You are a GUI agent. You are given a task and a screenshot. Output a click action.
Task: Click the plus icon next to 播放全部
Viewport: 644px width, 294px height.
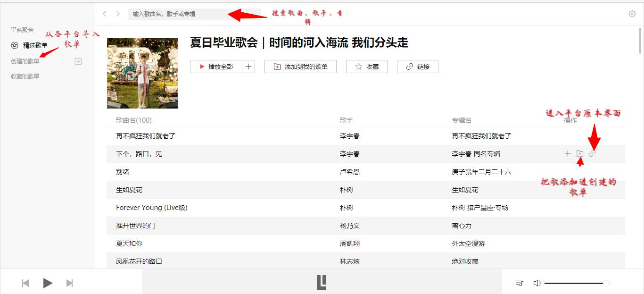click(x=248, y=67)
